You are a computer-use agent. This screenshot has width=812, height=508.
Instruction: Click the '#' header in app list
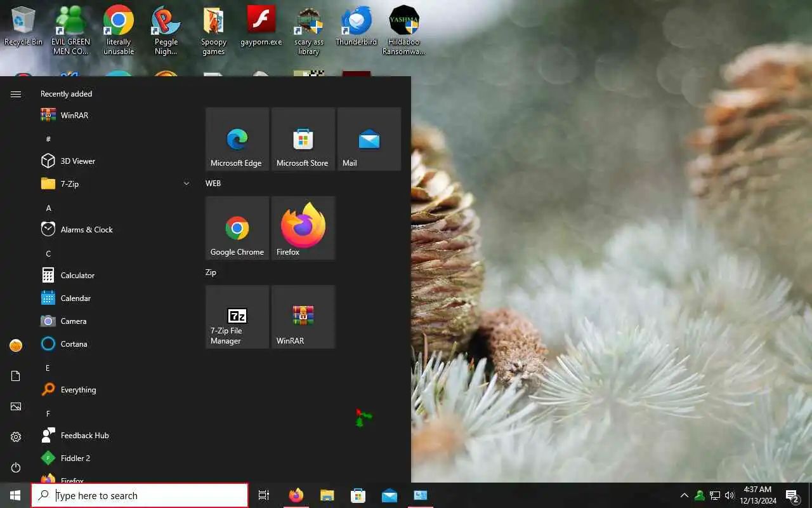49,139
